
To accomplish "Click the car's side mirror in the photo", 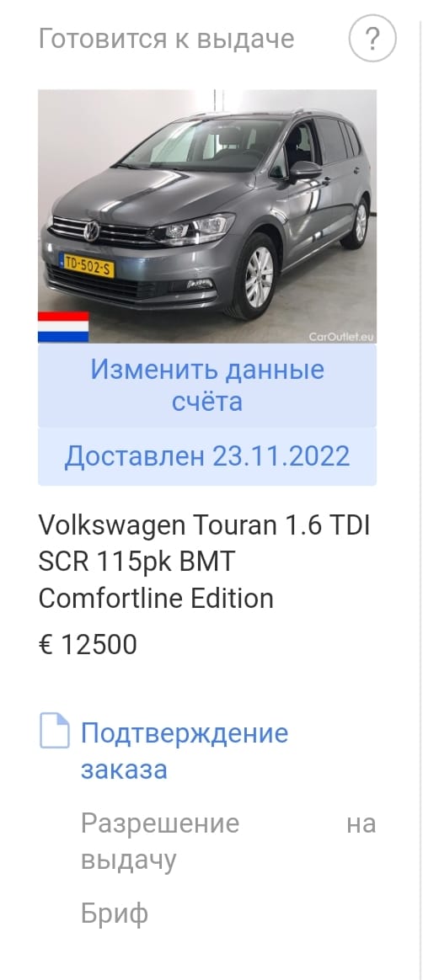I will [305, 170].
